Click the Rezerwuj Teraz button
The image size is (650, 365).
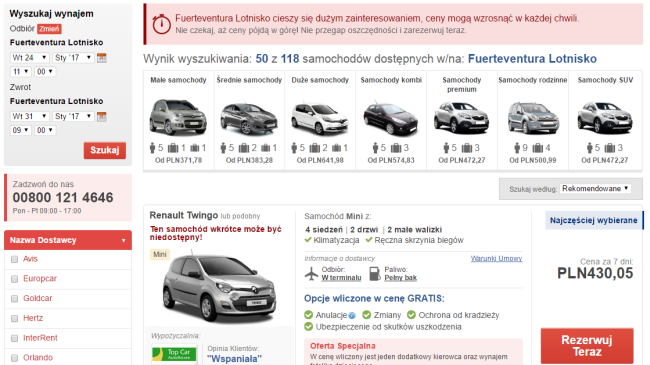coord(587,346)
